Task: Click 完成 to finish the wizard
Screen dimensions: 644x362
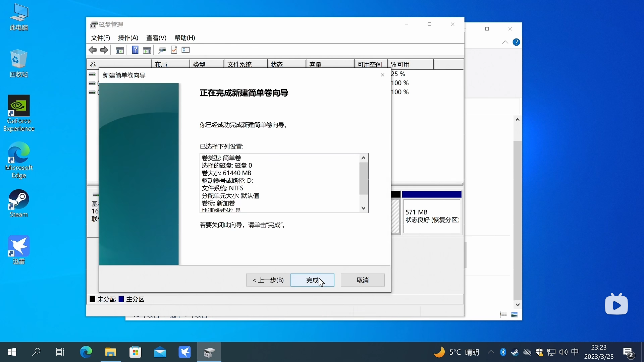Action: tap(312, 280)
